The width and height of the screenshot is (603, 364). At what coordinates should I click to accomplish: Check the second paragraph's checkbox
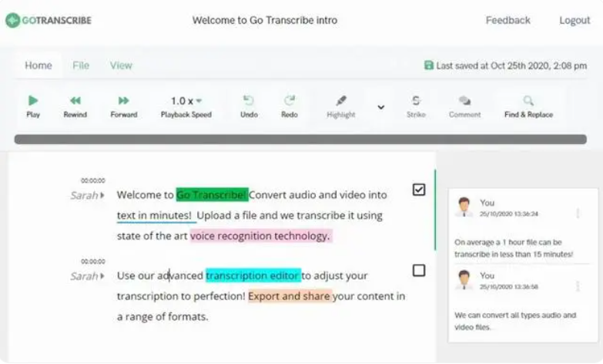click(419, 271)
